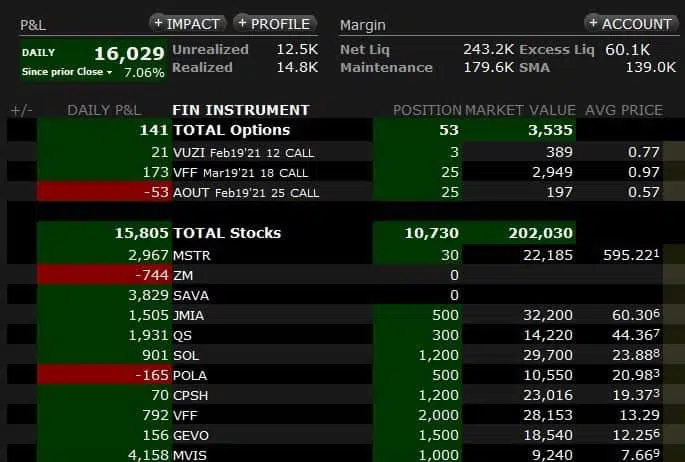Viewport: 685px width, 462px height.
Task: Click the 3,829 SAVA daily gain cell
Action: [104, 295]
